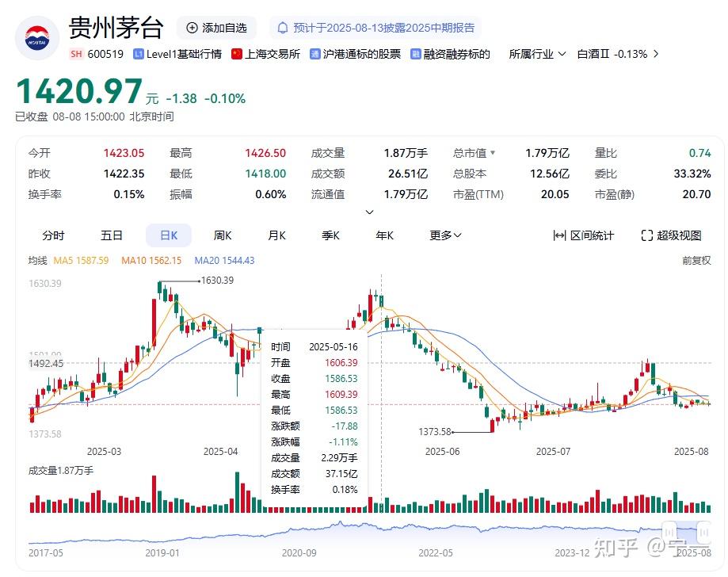Switch to 月K chart tab
This screenshot has width=728, height=577.
point(276,235)
